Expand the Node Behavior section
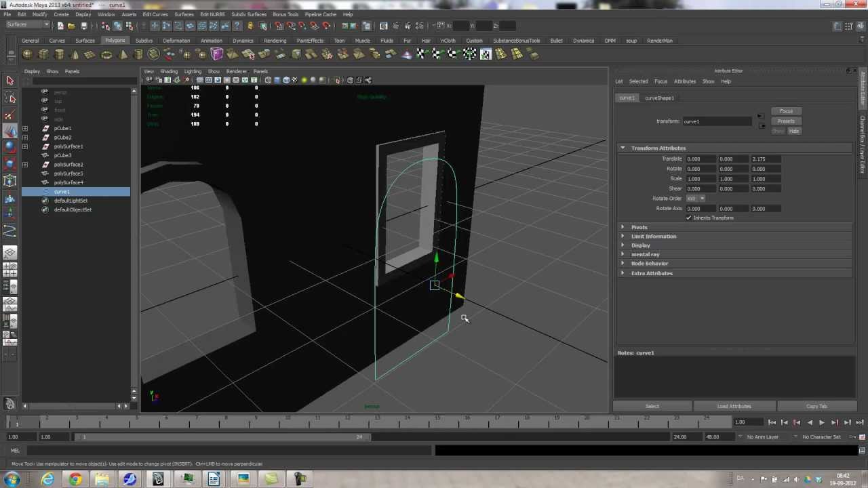The height and width of the screenshot is (488, 868). click(623, 263)
